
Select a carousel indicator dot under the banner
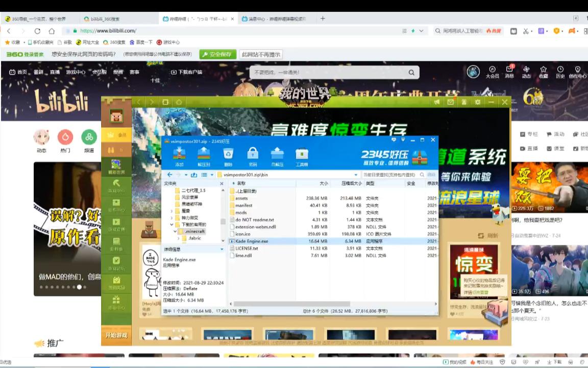click(79, 287)
